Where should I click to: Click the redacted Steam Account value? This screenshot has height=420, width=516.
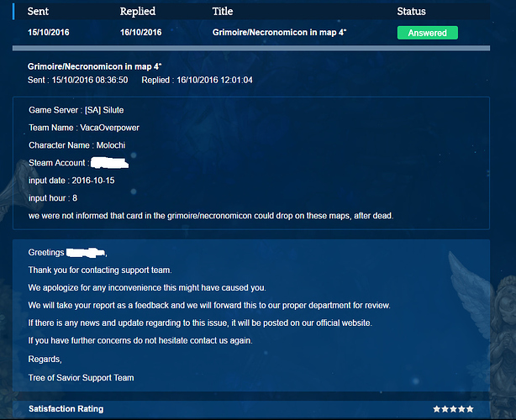[109, 162]
